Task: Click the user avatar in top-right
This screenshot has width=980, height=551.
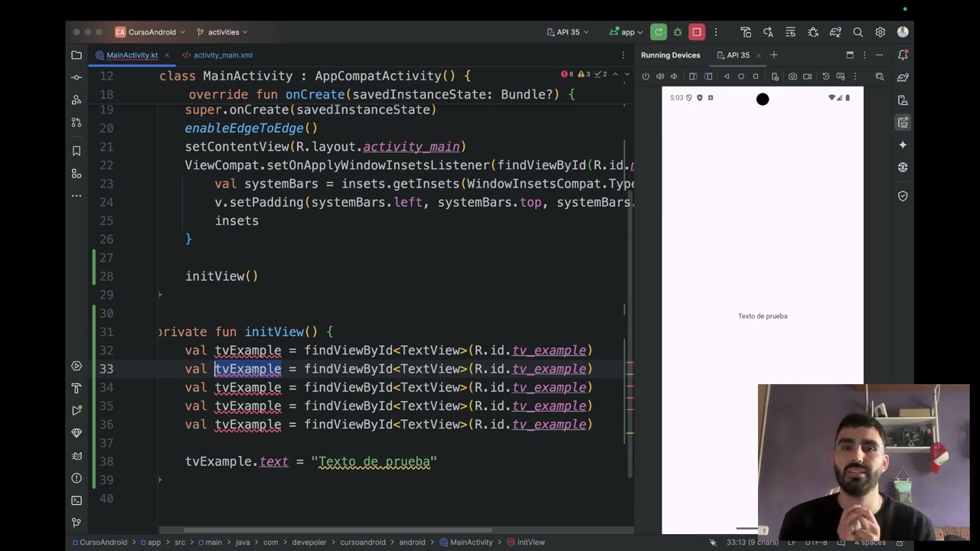Action: tap(903, 32)
